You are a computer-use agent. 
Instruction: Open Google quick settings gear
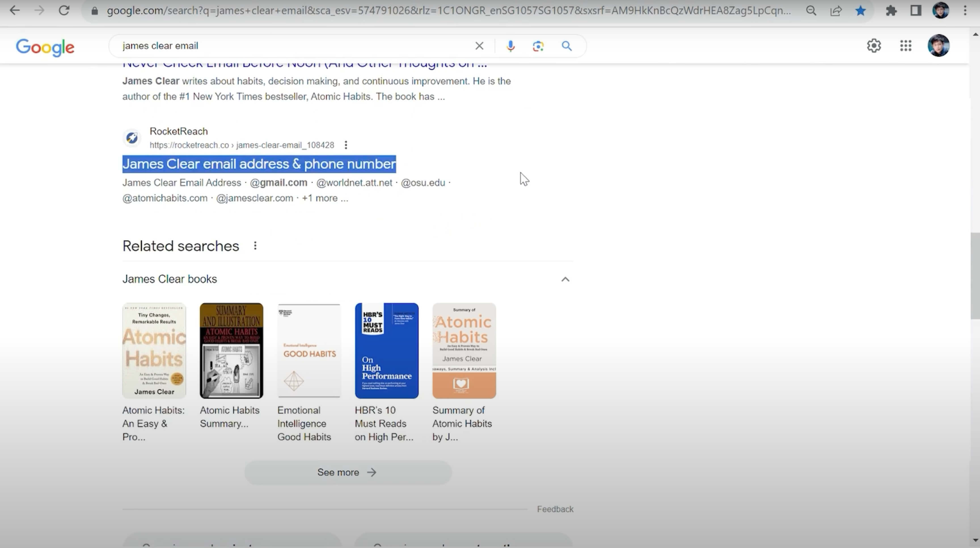tap(873, 46)
